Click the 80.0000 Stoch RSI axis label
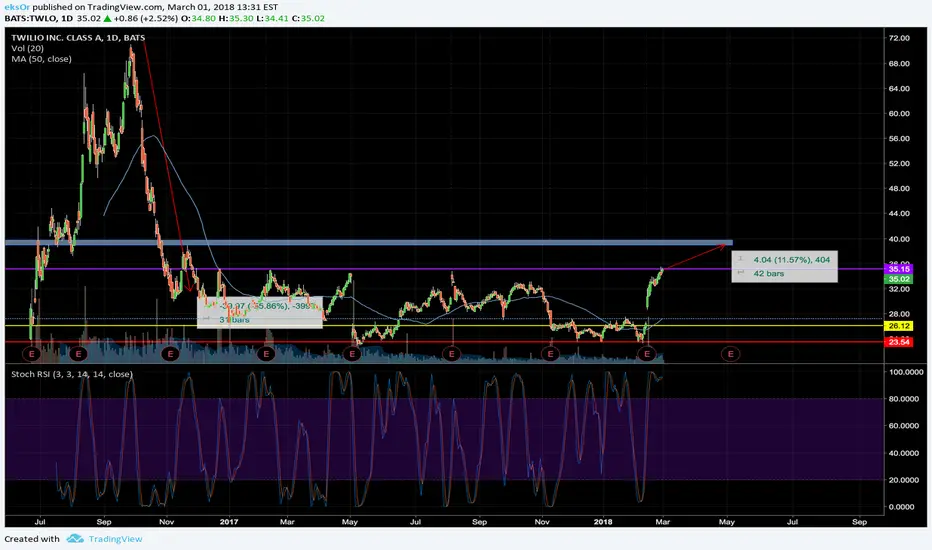932x550 pixels. click(906, 399)
